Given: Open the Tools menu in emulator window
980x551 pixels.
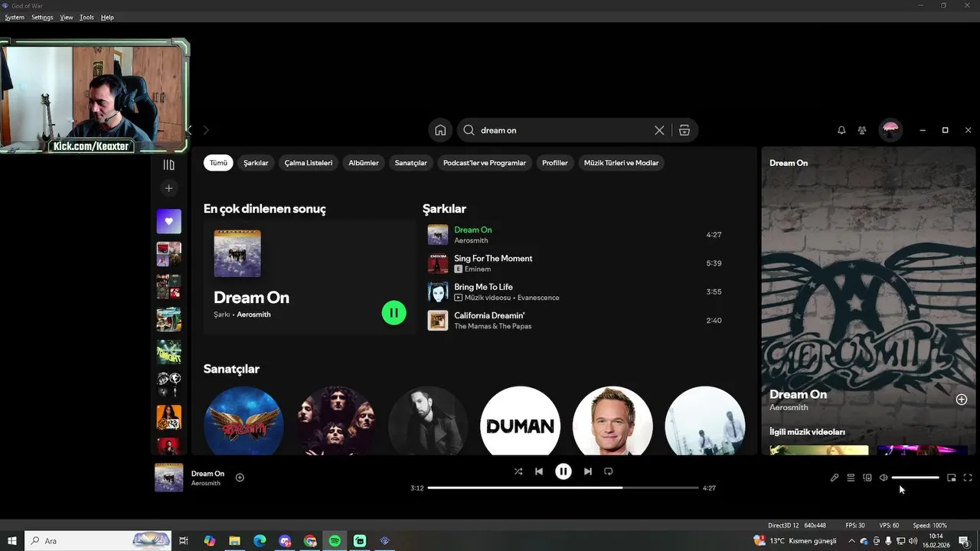Looking at the screenshot, I should click(87, 17).
